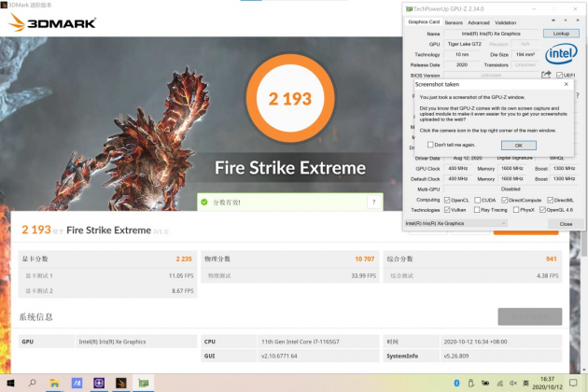
Task: Open the network Wi-Fi tray icon
Action: [x=499, y=384]
